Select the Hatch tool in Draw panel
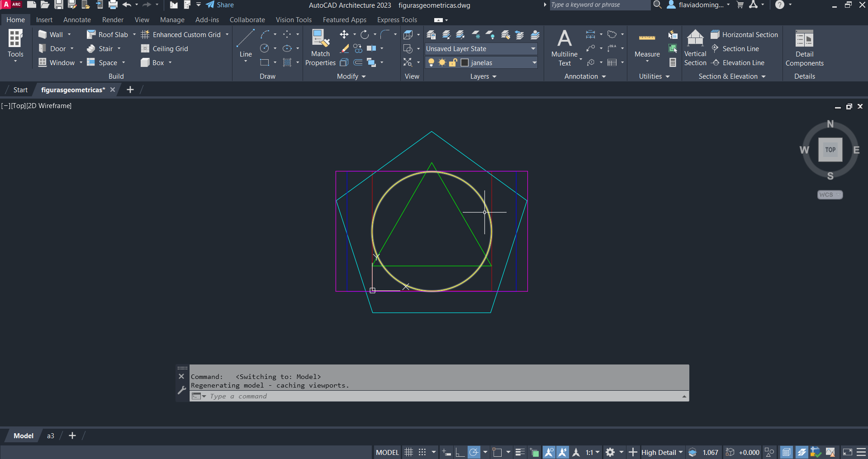Image resolution: width=868 pixels, height=459 pixels. point(287,63)
